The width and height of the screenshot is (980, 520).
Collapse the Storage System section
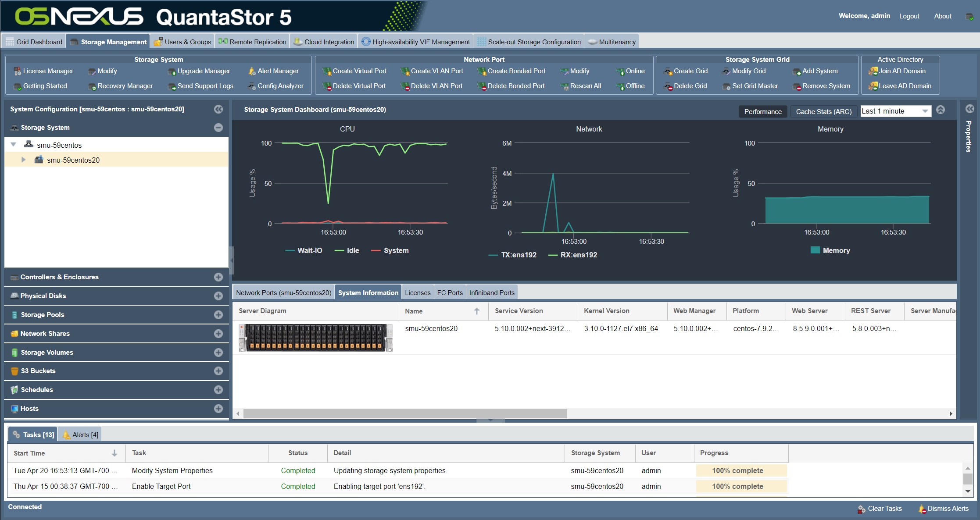click(x=218, y=128)
